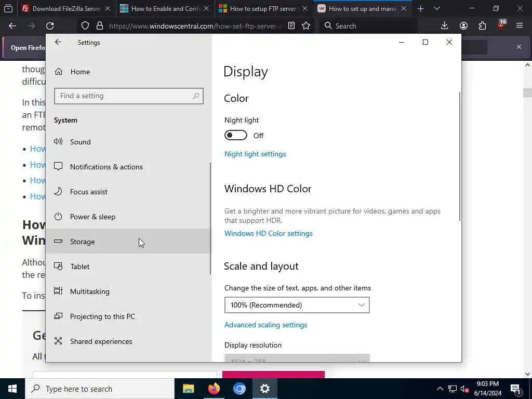Click the site padlock icon
This screenshot has height=399, width=532.
click(99, 26)
